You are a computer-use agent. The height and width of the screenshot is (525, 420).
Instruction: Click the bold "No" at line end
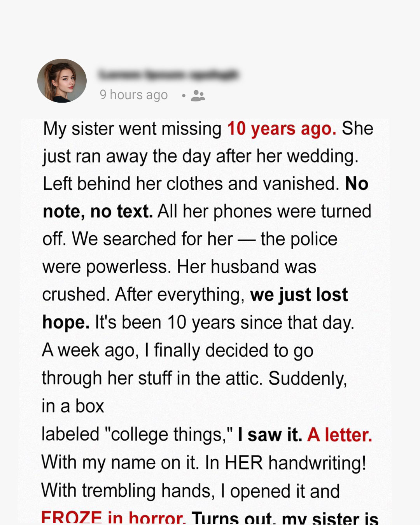click(357, 184)
